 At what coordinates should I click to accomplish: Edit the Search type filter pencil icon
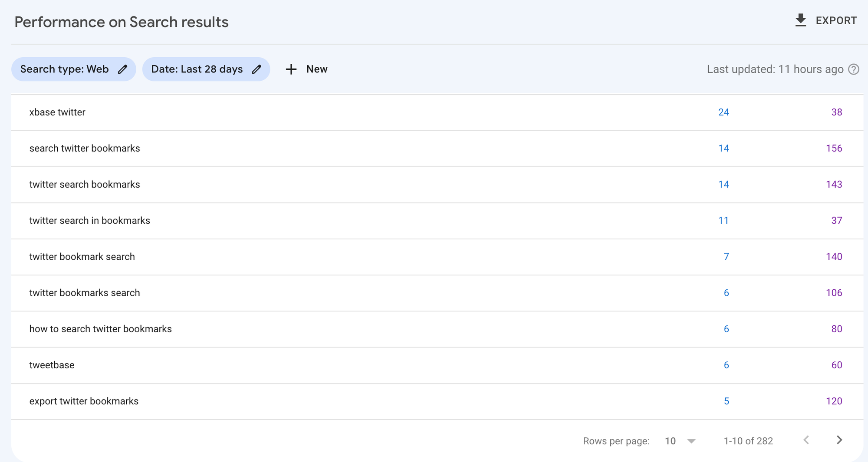pyautogui.click(x=123, y=69)
